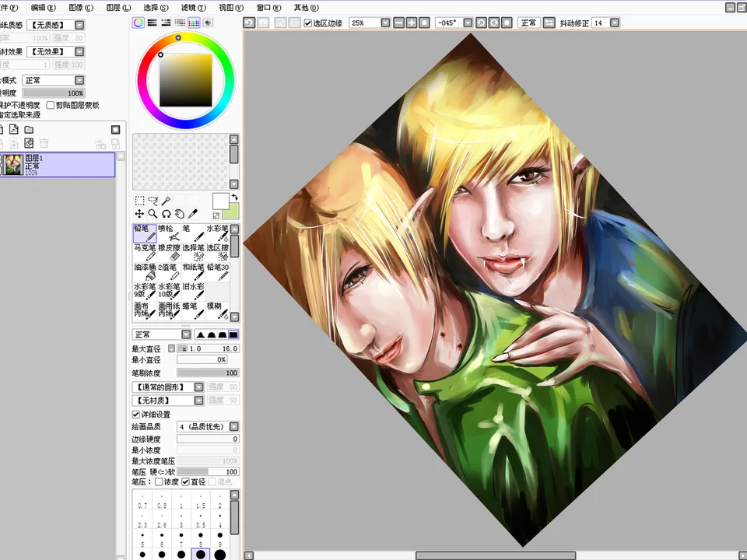Choose the magic wand selection tool
Viewport: 747px width, 560px height.
(167, 201)
